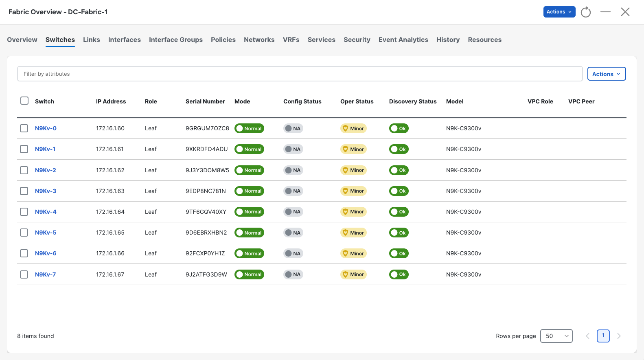The width and height of the screenshot is (644, 360).
Task: Close the Fabric Overview panel
Action: 625,12
